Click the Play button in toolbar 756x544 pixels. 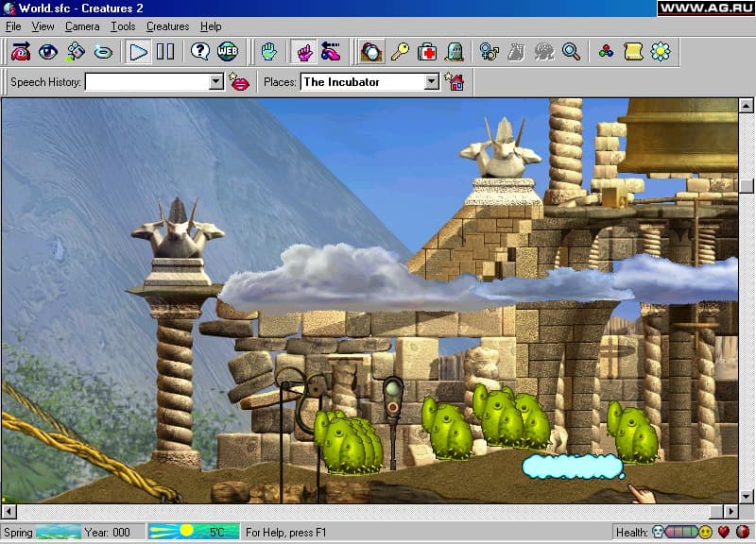click(138, 52)
